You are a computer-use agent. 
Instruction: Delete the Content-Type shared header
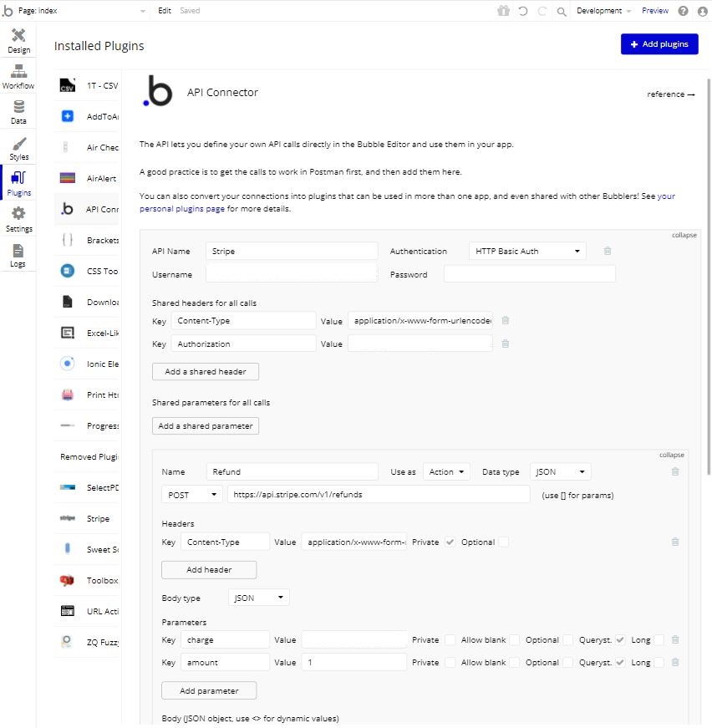click(506, 320)
